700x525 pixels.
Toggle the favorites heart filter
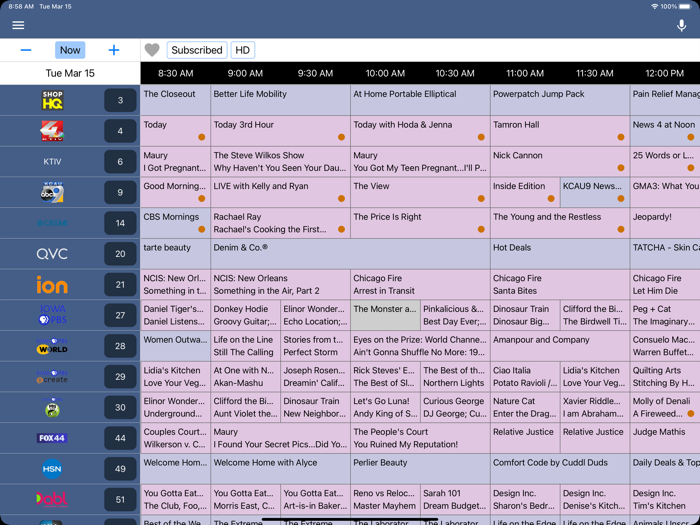pyautogui.click(x=152, y=50)
